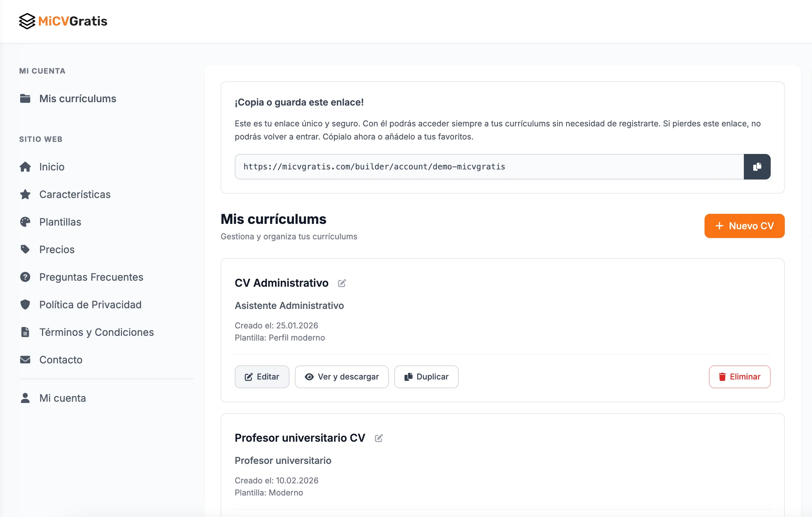812x517 pixels.
Task: Click the question mark icon for Preguntas Frecuentes
Action: [25, 277]
